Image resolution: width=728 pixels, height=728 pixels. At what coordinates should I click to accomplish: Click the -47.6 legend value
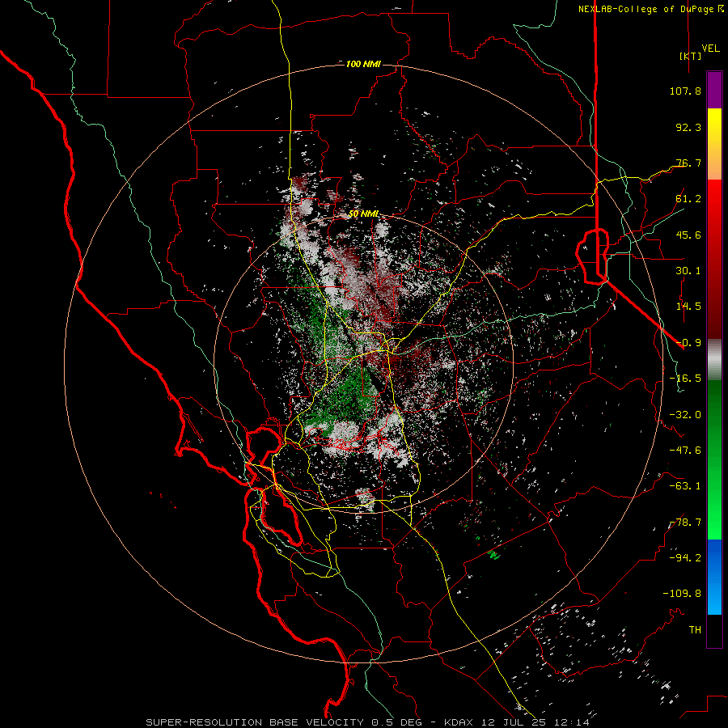[685, 451]
